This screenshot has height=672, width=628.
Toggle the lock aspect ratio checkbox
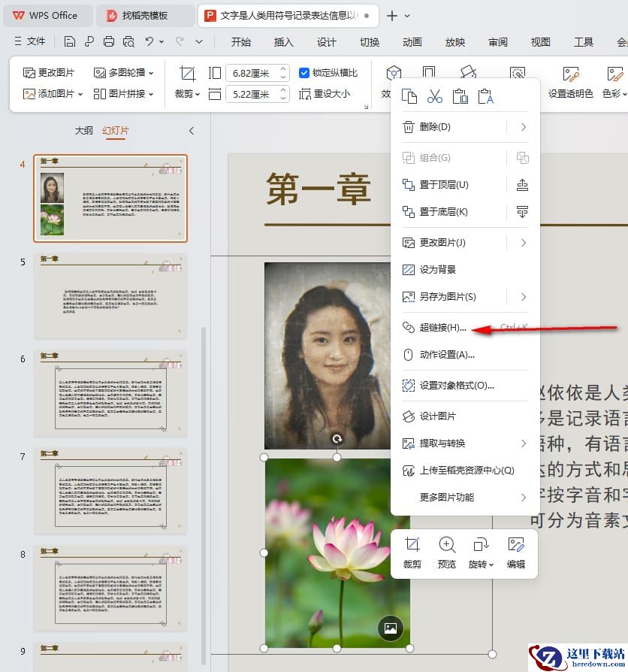coord(303,73)
